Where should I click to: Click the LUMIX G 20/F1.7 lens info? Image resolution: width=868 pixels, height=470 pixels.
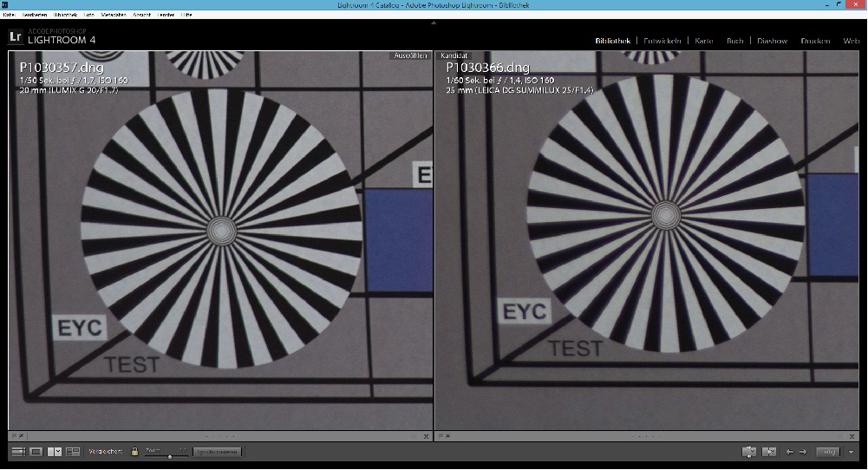click(83, 90)
